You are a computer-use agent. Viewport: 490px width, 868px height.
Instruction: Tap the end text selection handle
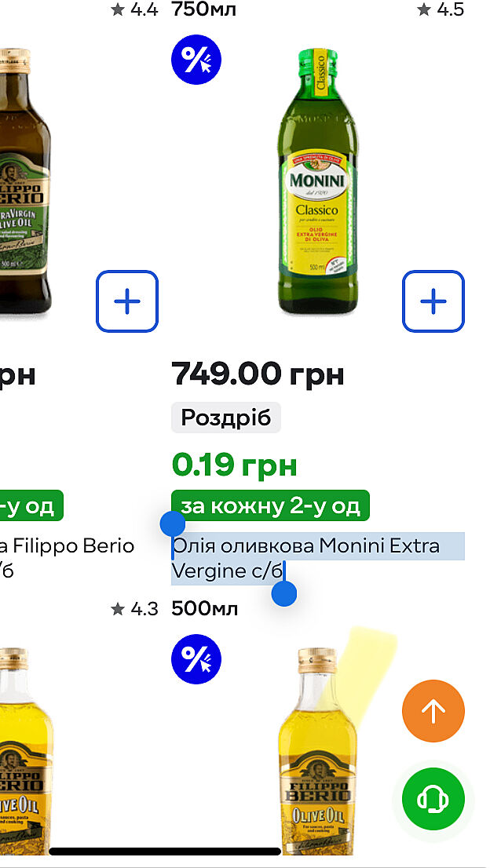284,593
